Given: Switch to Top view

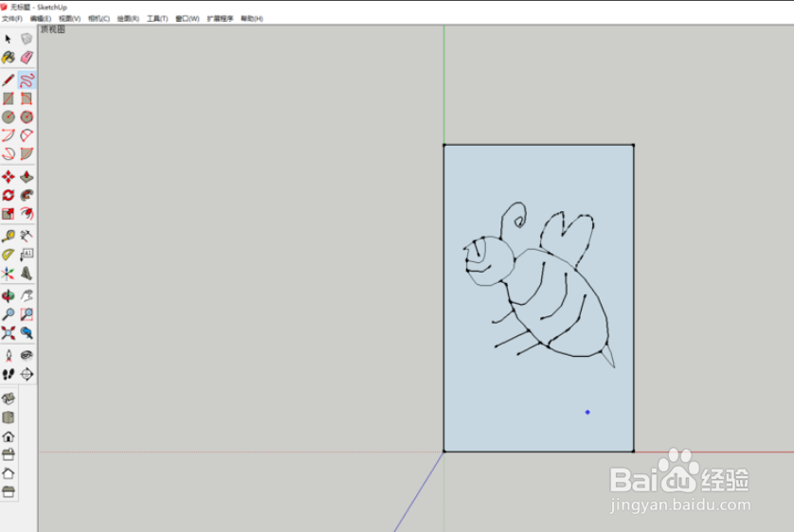Looking at the screenshot, I should (x=9, y=417).
